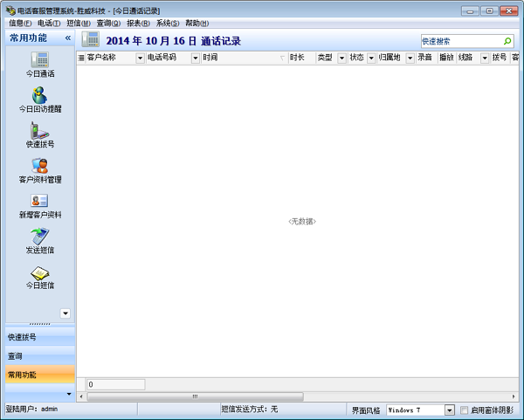
Task: Click the app icon in the title bar
Action: [10, 10]
